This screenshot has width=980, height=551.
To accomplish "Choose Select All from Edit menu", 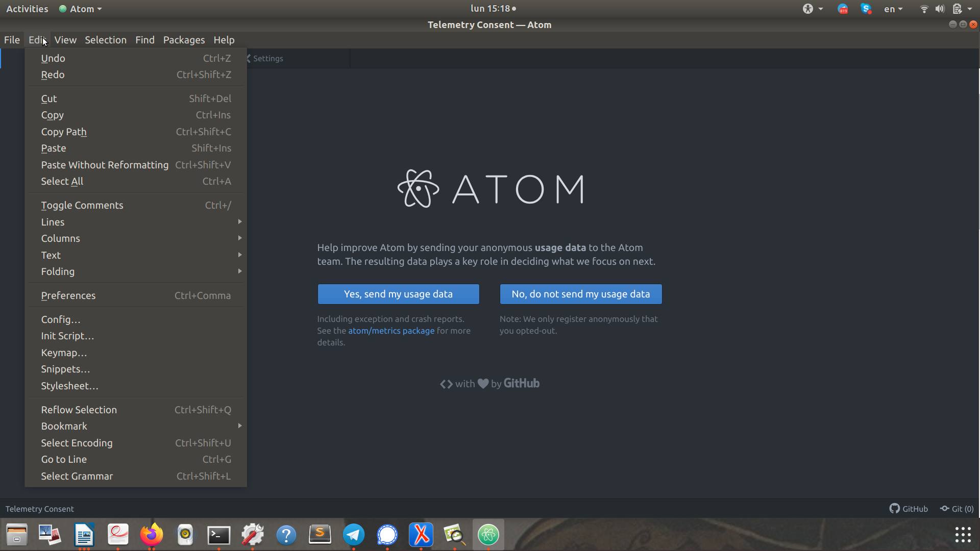I will point(136,181).
